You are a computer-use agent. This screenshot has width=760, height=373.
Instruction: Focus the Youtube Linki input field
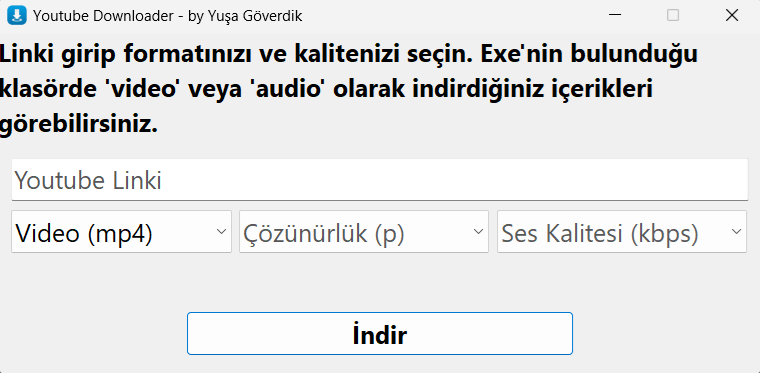tap(380, 180)
